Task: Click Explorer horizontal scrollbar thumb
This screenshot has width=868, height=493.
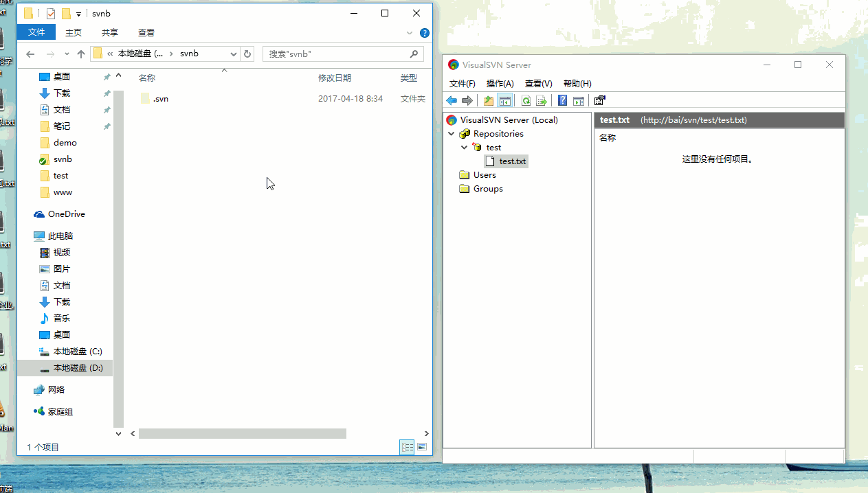Action: tap(243, 434)
